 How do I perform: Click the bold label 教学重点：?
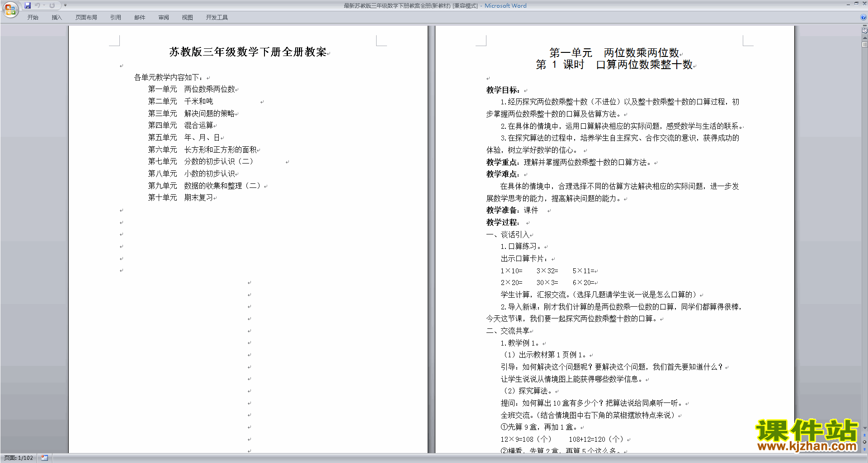(x=503, y=162)
